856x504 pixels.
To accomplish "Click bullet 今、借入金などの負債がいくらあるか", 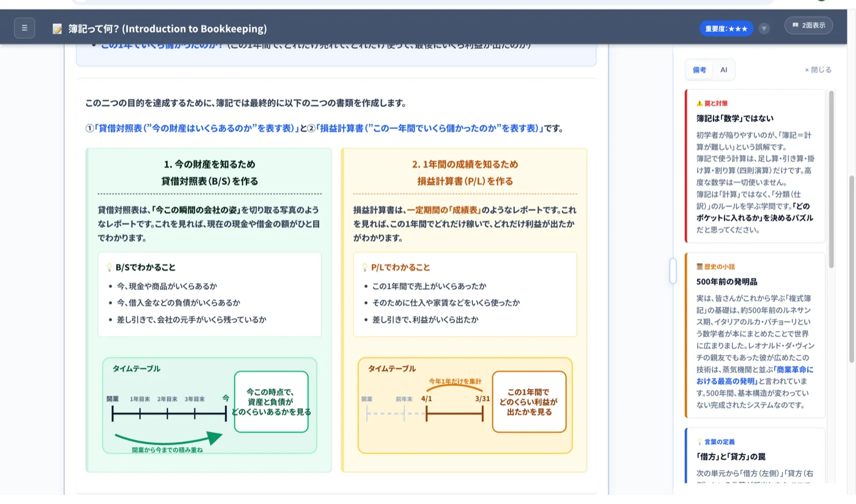I will tap(179, 302).
